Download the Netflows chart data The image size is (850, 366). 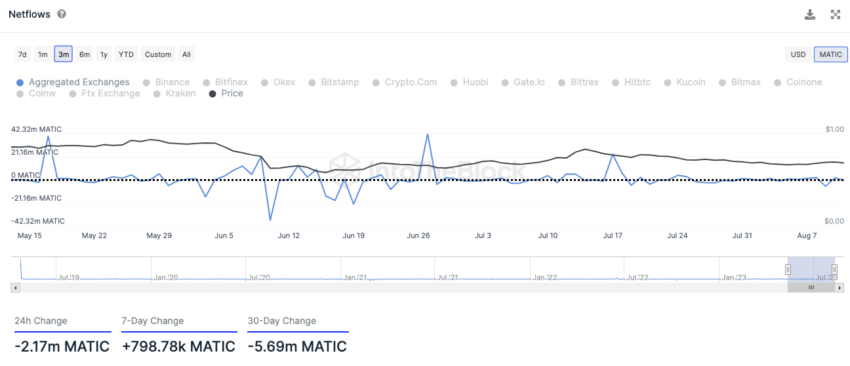pyautogui.click(x=810, y=15)
